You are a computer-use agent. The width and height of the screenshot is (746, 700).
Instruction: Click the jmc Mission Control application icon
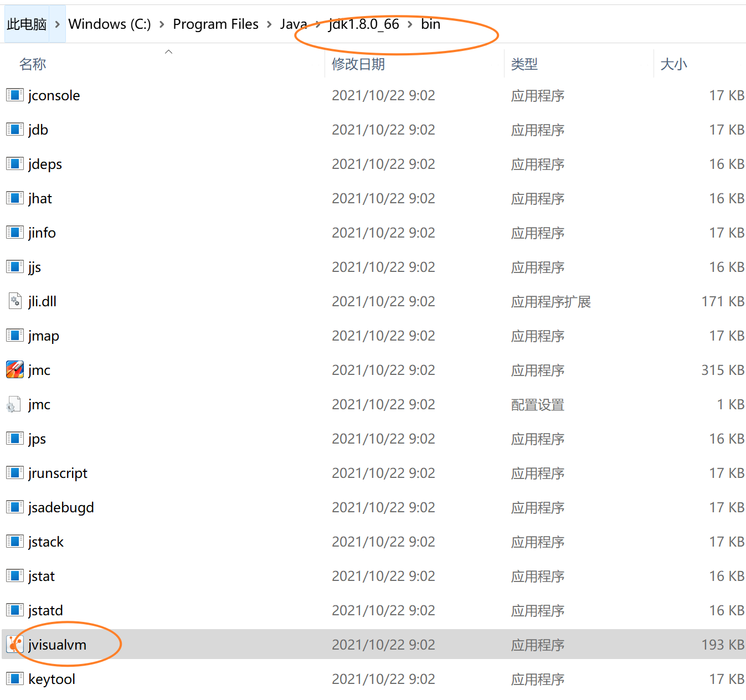tap(15, 369)
